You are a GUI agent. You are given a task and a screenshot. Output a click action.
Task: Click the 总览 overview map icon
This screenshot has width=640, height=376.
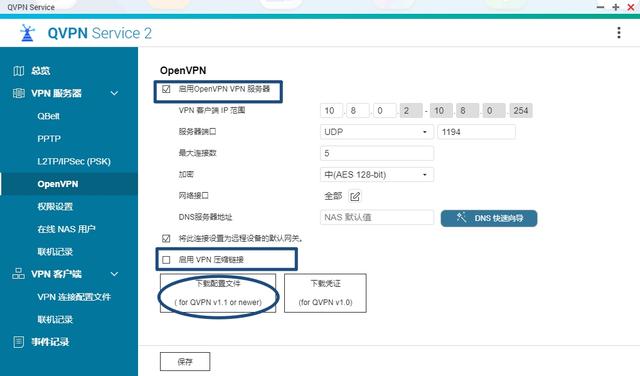point(18,71)
